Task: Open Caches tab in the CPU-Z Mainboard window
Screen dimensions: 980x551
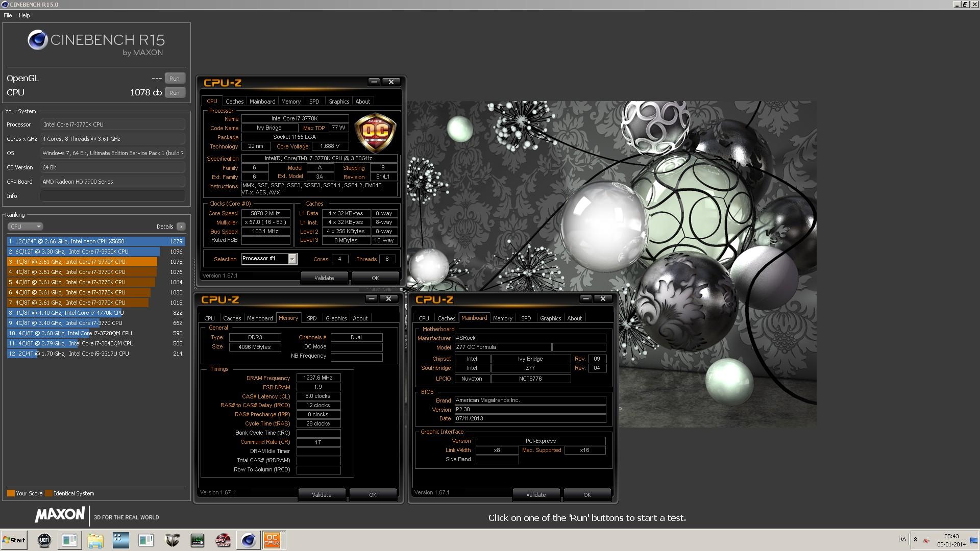Action: click(446, 318)
